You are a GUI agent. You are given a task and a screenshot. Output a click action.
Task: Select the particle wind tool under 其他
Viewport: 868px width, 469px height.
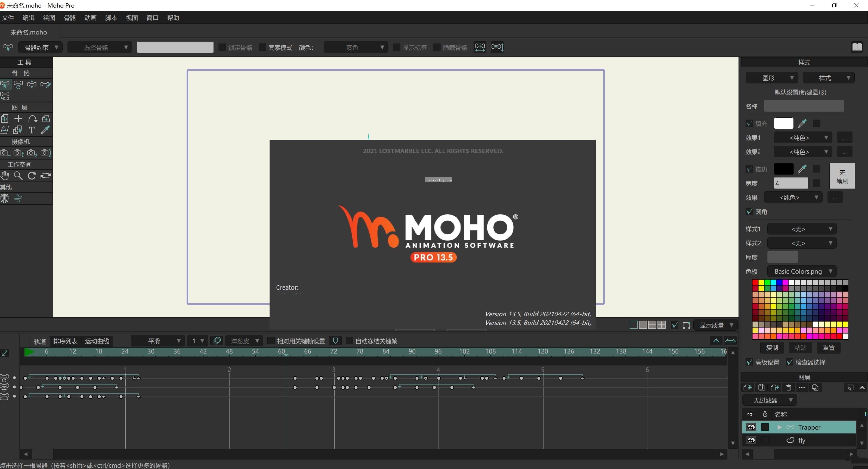point(18,199)
